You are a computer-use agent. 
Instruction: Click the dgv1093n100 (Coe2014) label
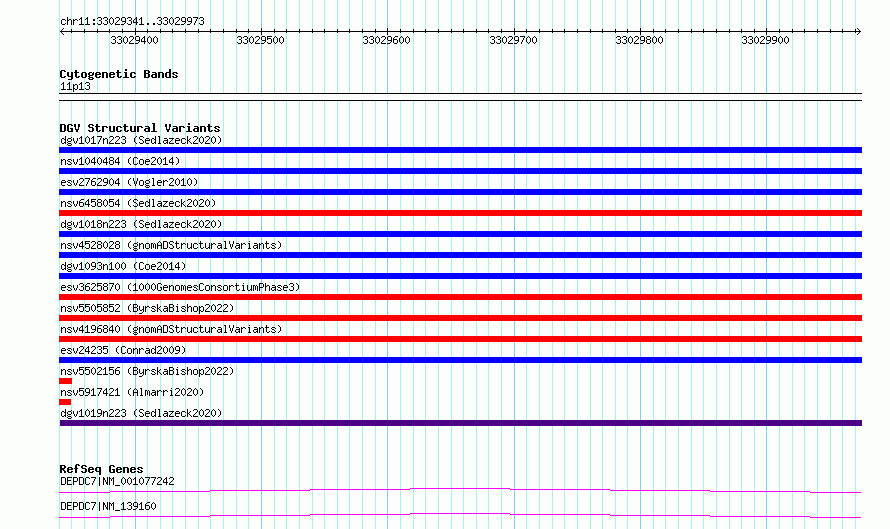(123, 266)
